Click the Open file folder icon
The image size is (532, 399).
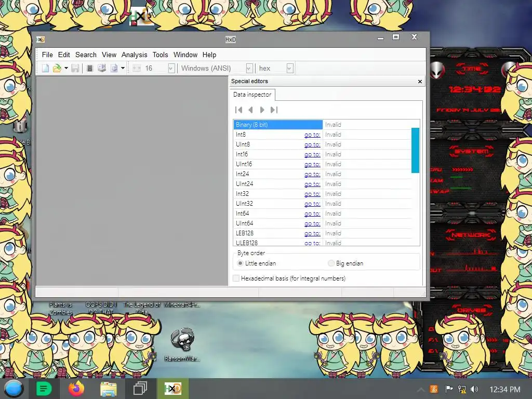coord(57,68)
